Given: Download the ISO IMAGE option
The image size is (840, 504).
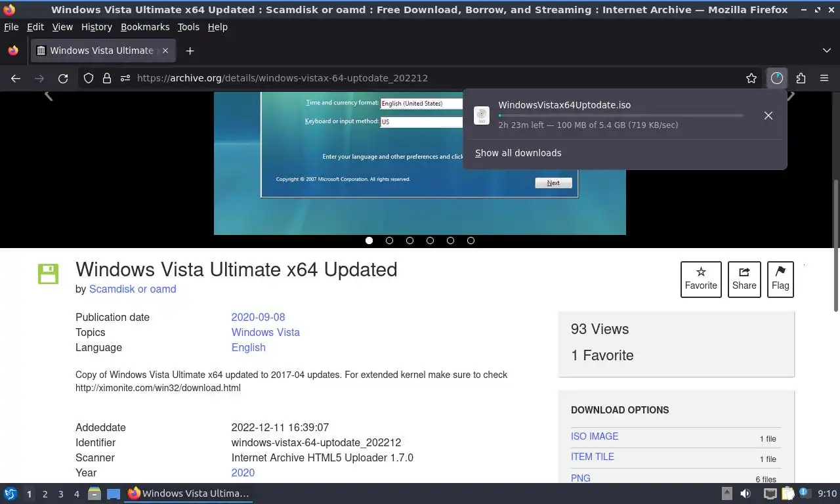Looking at the screenshot, I should tap(595, 436).
